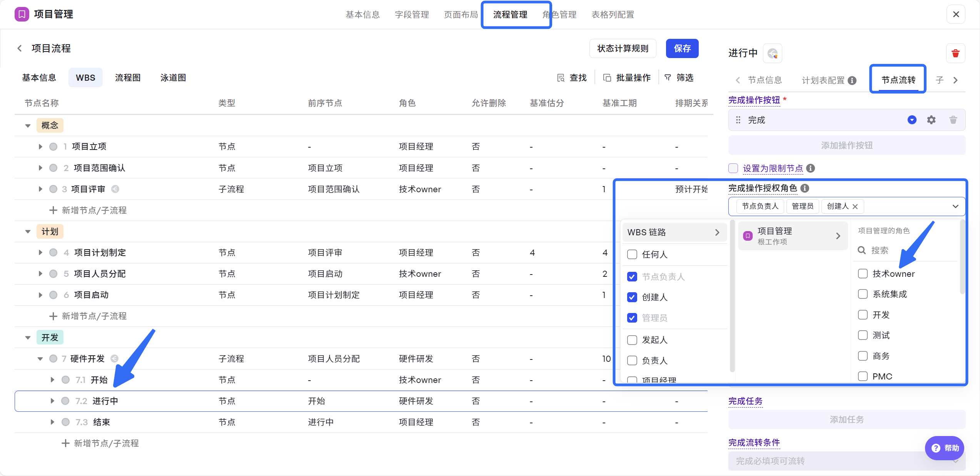This screenshot has width=980, height=476.
Task: Collapse the 开发 group
Action: pyautogui.click(x=28, y=338)
